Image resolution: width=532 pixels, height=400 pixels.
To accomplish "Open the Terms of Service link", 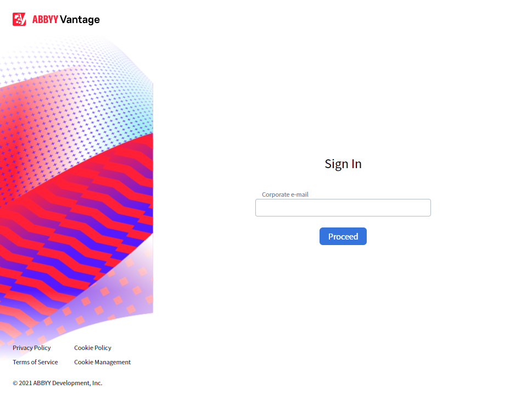I will 35,362.
